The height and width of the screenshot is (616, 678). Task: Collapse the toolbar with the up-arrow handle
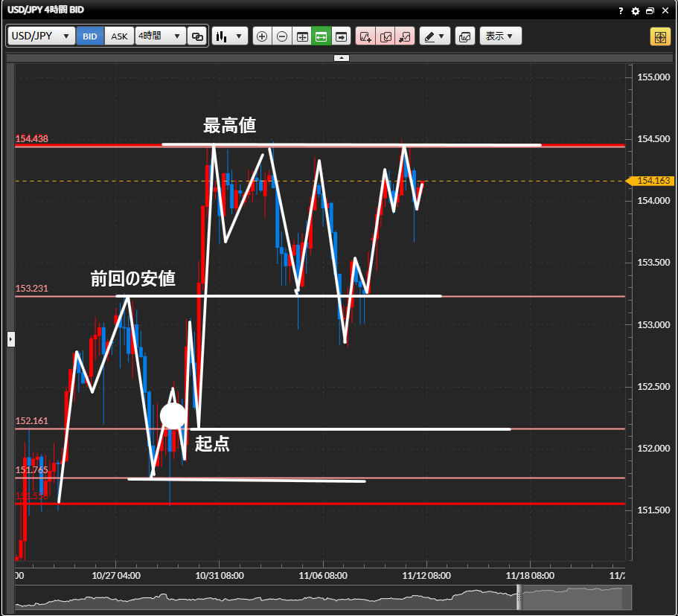coord(341,57)
